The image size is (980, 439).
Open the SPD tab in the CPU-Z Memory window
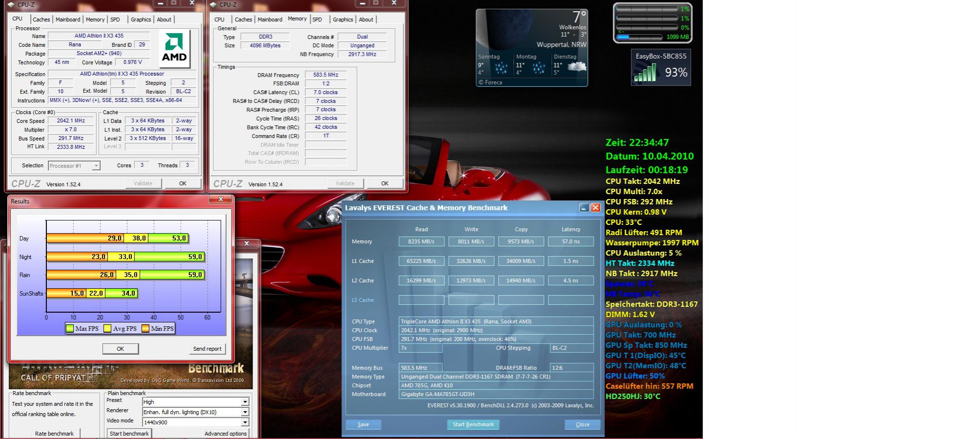(x=317, y=20)
